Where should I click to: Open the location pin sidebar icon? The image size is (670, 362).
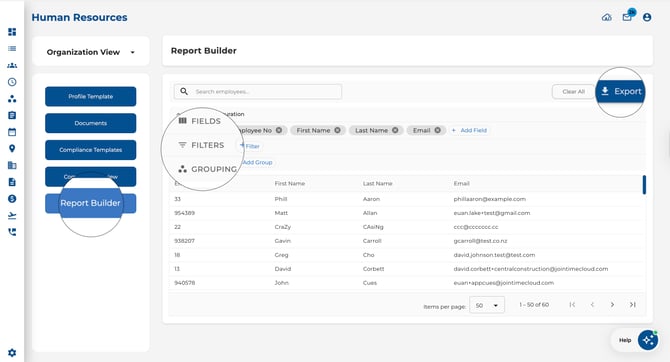coord(12,149)
